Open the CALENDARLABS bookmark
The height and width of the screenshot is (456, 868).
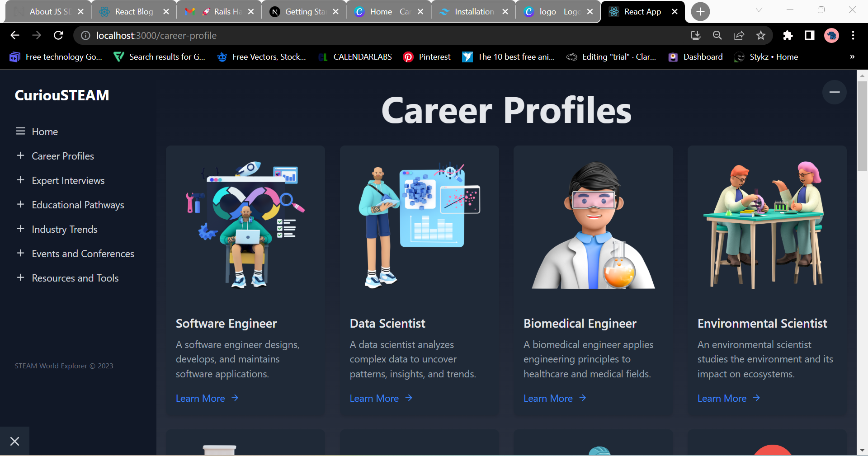[x=355, y=57]
